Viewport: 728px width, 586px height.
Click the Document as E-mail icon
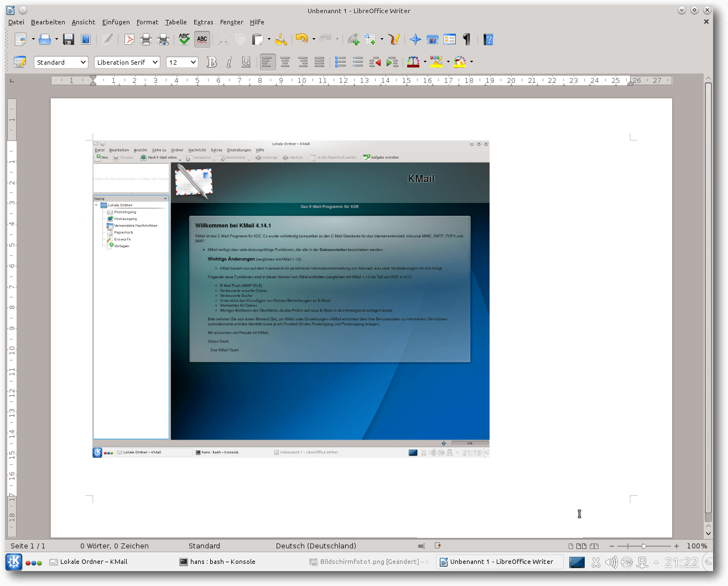tap(86, 39)
